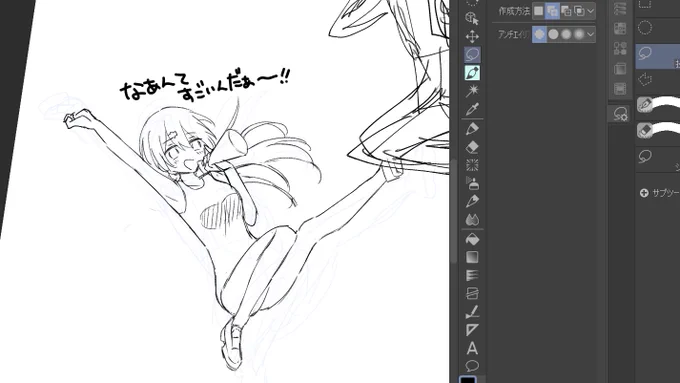
Task: Open sub tool detail (lasso with gear)
Action: [620, 114]
